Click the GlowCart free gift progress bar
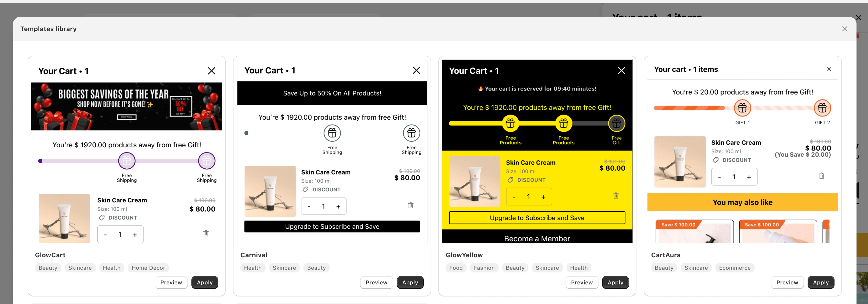 pyautogui.click(x=127, y=161)
